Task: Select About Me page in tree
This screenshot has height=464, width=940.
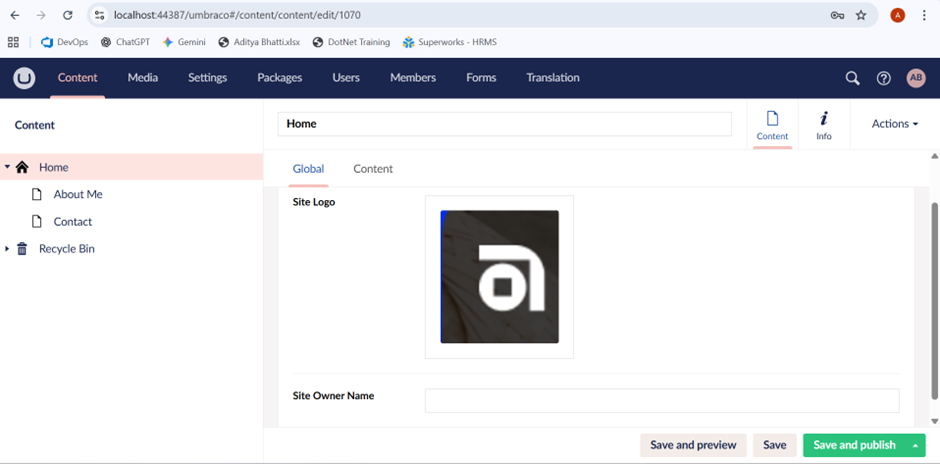Action: click(77, 194)
